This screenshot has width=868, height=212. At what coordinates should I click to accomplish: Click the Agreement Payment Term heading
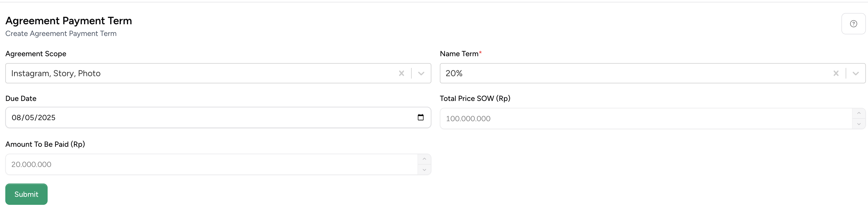[x=68, y=21]
